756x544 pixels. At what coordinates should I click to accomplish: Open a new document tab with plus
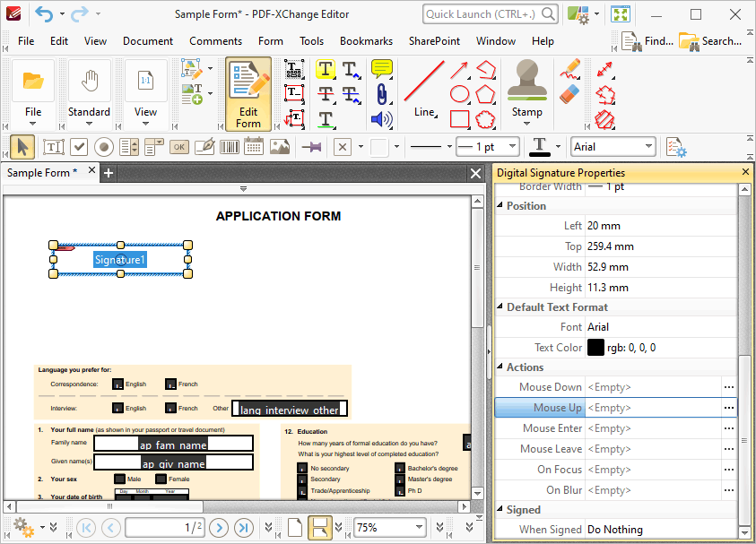109,173
